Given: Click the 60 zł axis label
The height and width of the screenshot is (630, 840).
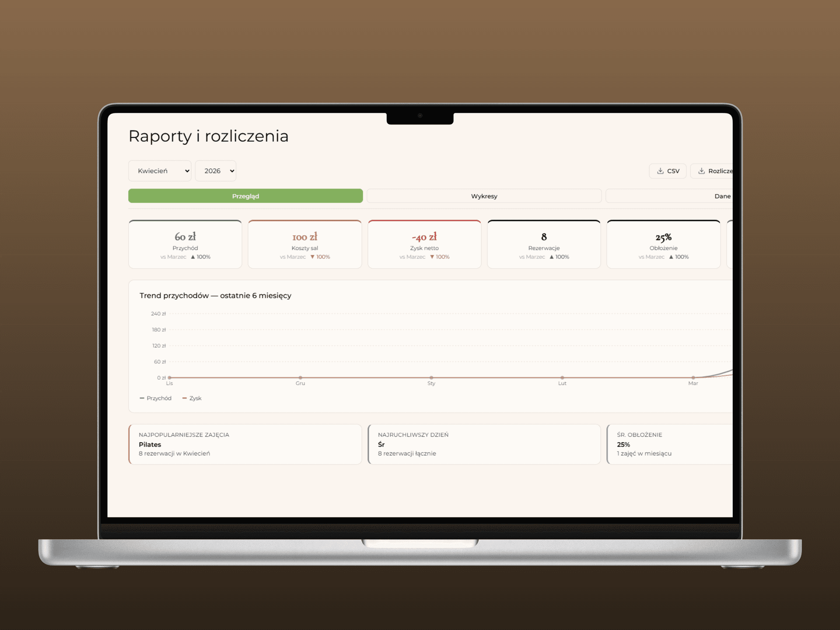Looking at the screenshot, I should (x=160, y=362).
